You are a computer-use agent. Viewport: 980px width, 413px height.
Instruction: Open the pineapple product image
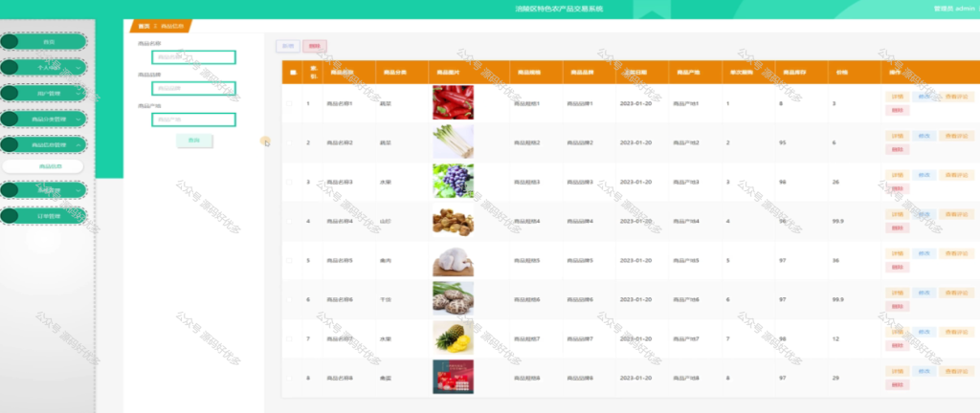(x=453, y=337)
